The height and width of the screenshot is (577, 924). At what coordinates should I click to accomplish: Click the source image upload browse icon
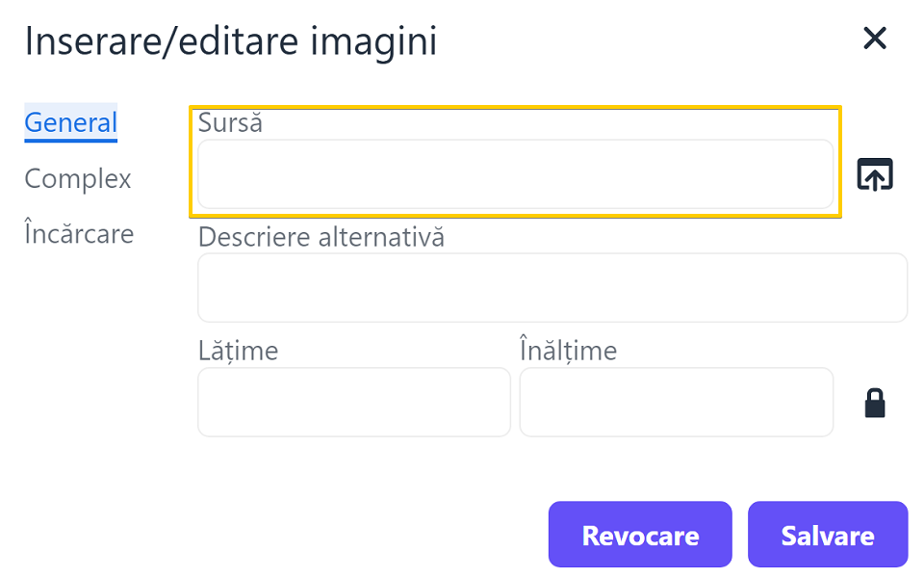(x=875, y=174)
